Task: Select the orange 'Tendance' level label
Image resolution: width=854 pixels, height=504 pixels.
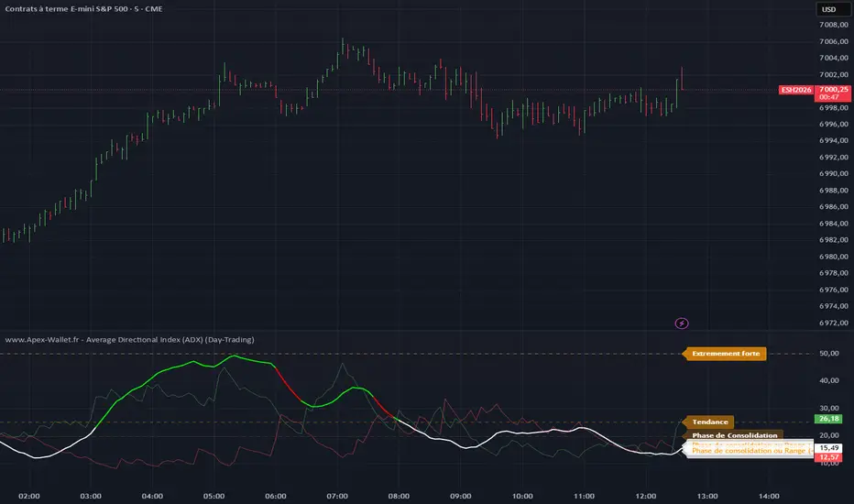Action: (711, 422)
